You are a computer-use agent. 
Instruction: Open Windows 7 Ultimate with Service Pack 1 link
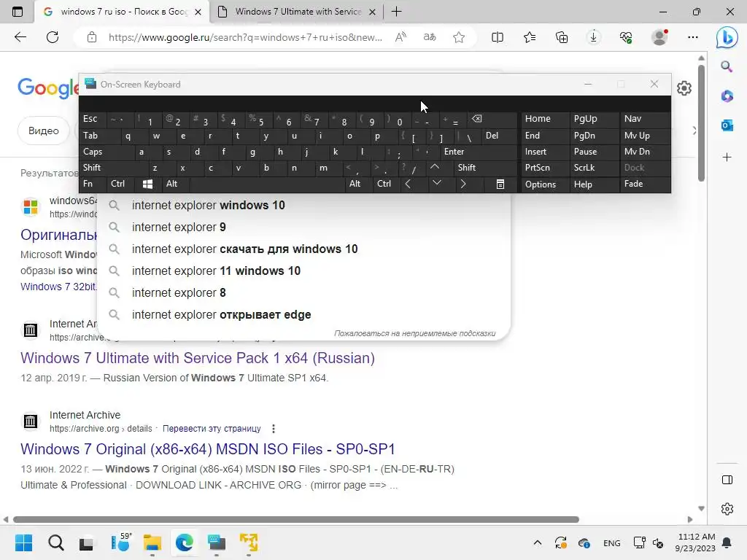198,358
